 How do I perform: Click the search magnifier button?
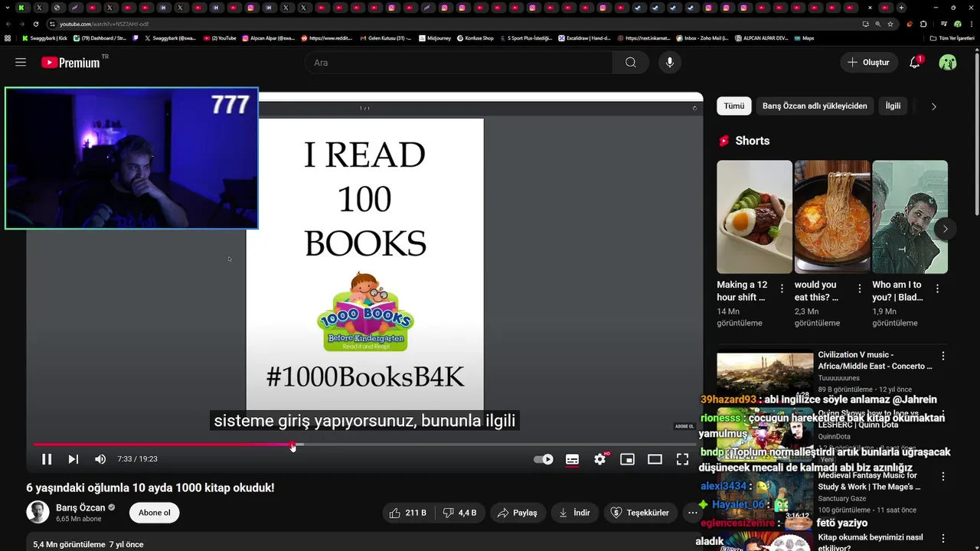[630, 62]
